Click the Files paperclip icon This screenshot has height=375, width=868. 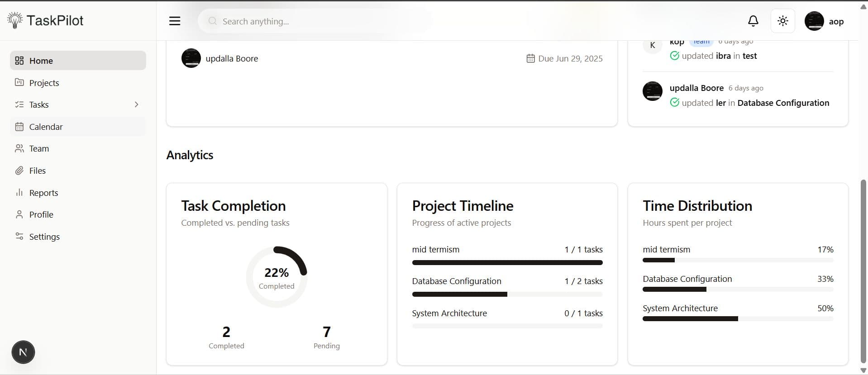point(19,171)
